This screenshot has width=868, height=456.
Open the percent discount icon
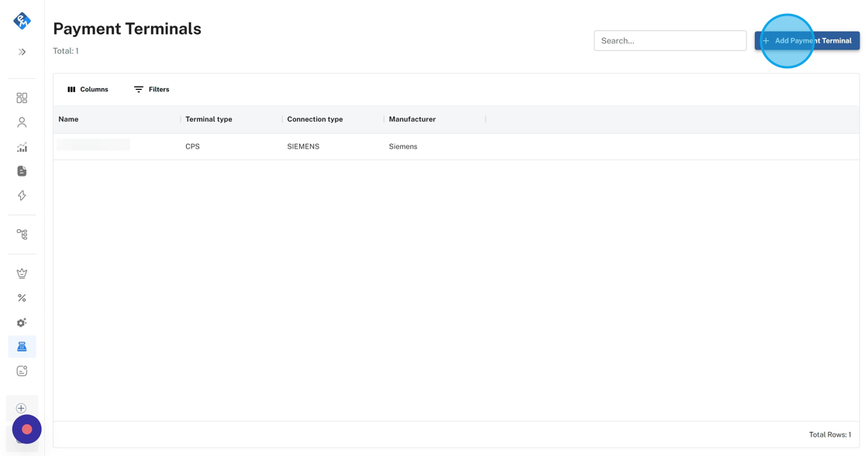(x=22, y=298)
